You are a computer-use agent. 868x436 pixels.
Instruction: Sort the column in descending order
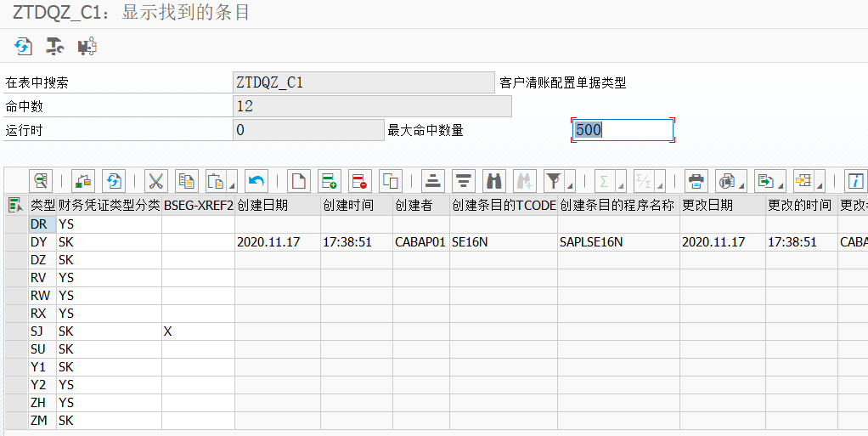464,181
